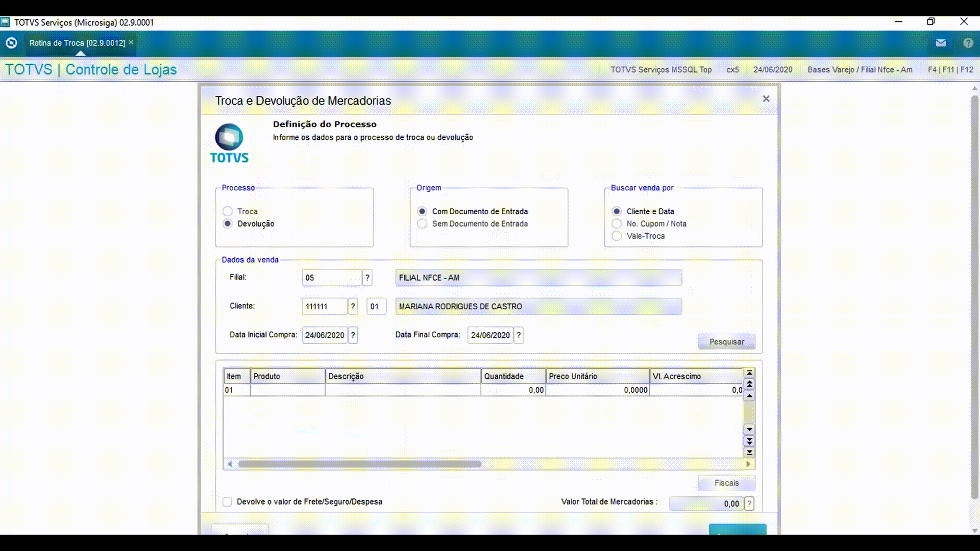Enable Devolve o valor de Frete/Seguro/Despesa

(227, 502)
